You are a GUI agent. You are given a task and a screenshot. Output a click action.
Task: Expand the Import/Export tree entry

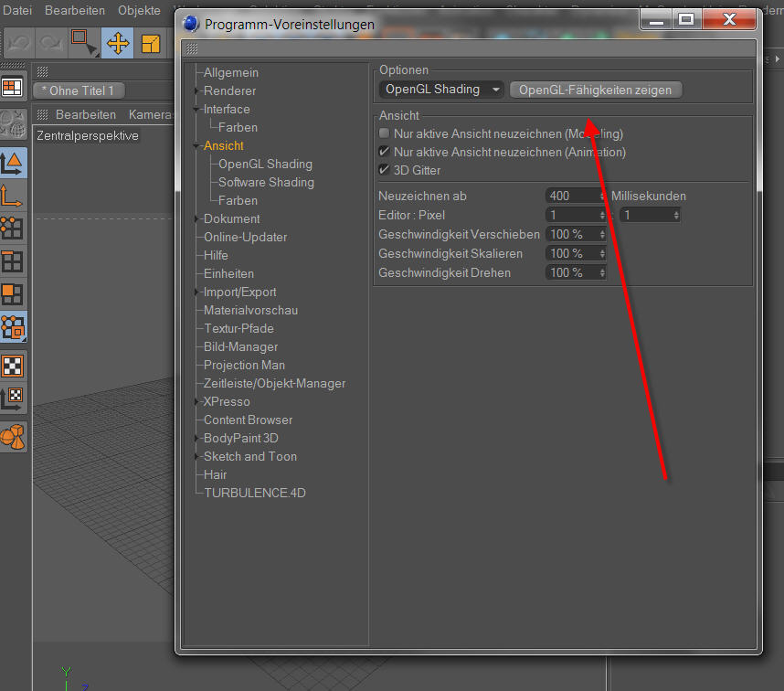tap(196, 292)
